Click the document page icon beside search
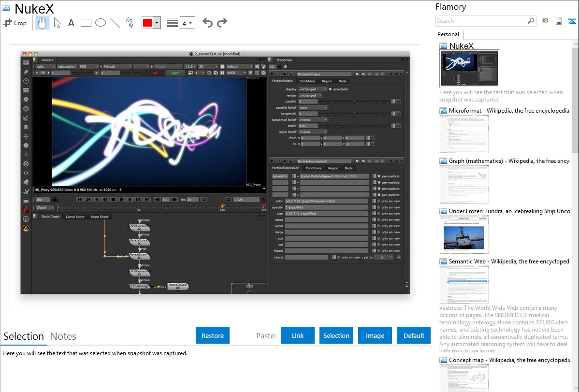This screenshot has height=392, width=579. pos(559,21)
